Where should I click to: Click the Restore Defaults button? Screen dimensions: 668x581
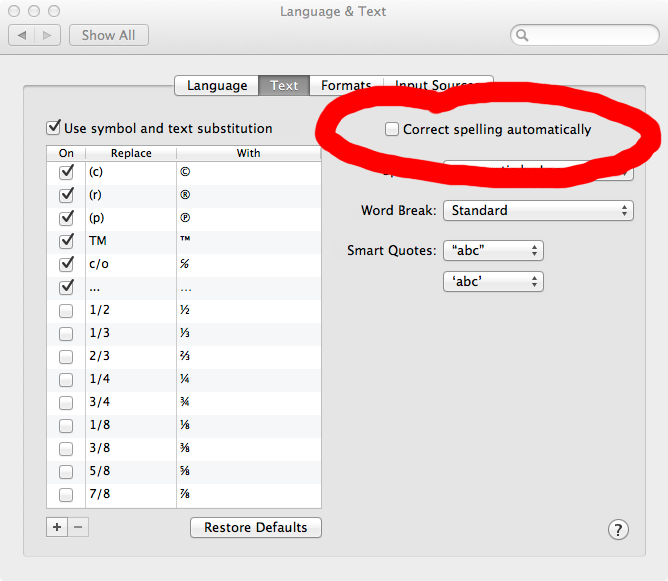pyautogui.click(x=256, y=527)
